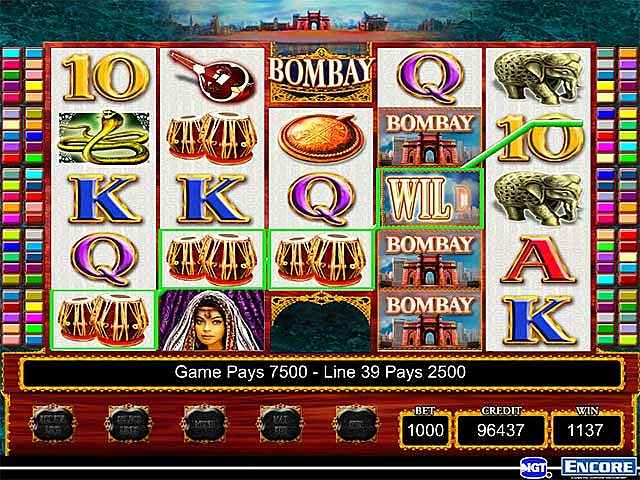Click the highlighted WILD symbol

[430, 198]
